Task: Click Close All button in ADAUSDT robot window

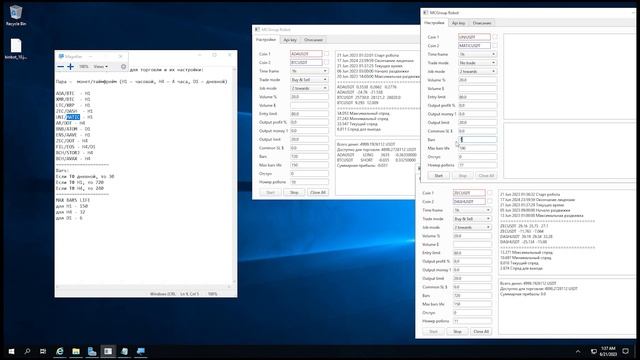Action: point(318,192)
